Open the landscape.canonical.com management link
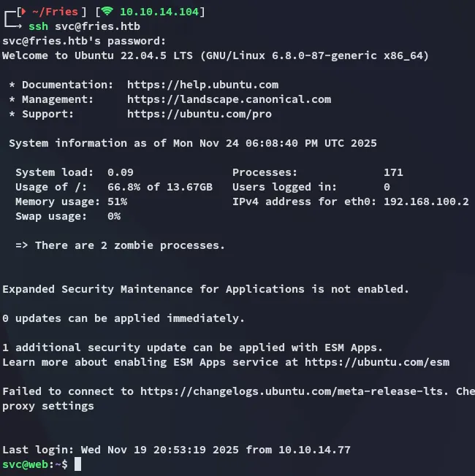The width and height of the screenshot is (475, 476). pyautogui.click(x=229, y=99)
